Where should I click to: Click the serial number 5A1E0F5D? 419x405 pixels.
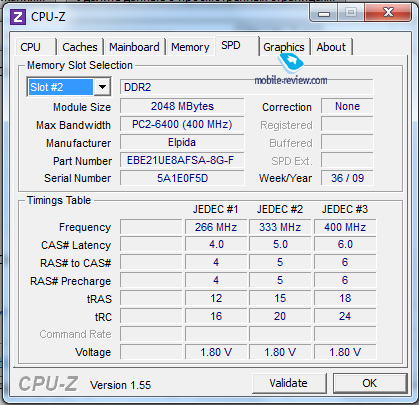(182, 178)
